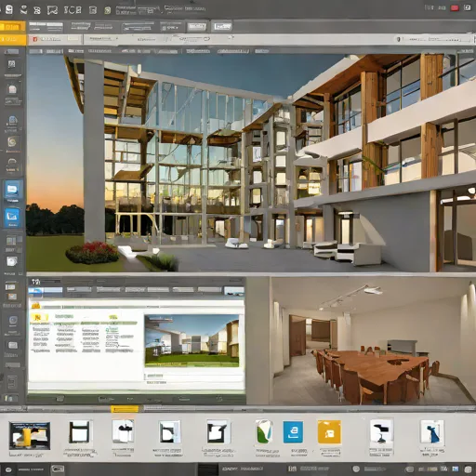Click the main 3D building viewport
This screenshot has height=476, width=476.
(251, 164)
